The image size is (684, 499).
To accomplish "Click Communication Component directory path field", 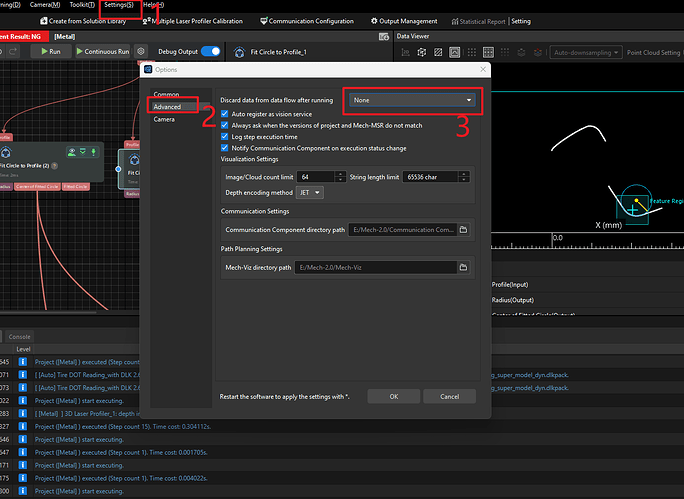I will [403, 229].
